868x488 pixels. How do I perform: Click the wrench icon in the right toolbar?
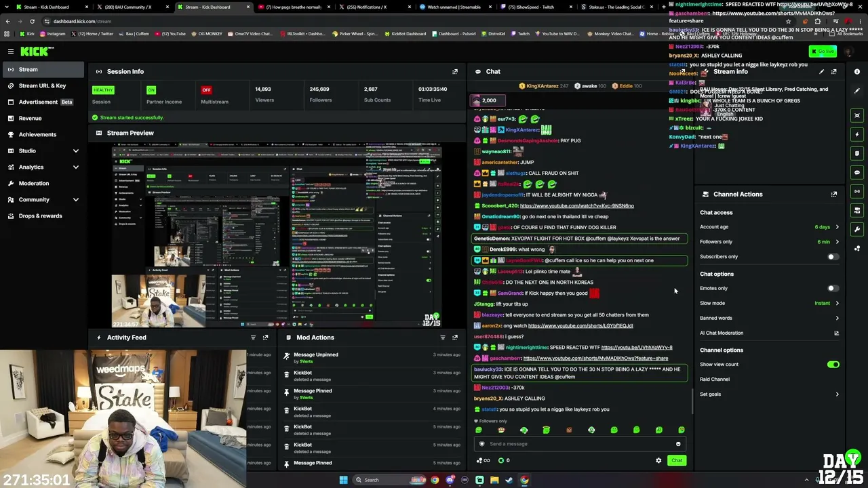857,229
